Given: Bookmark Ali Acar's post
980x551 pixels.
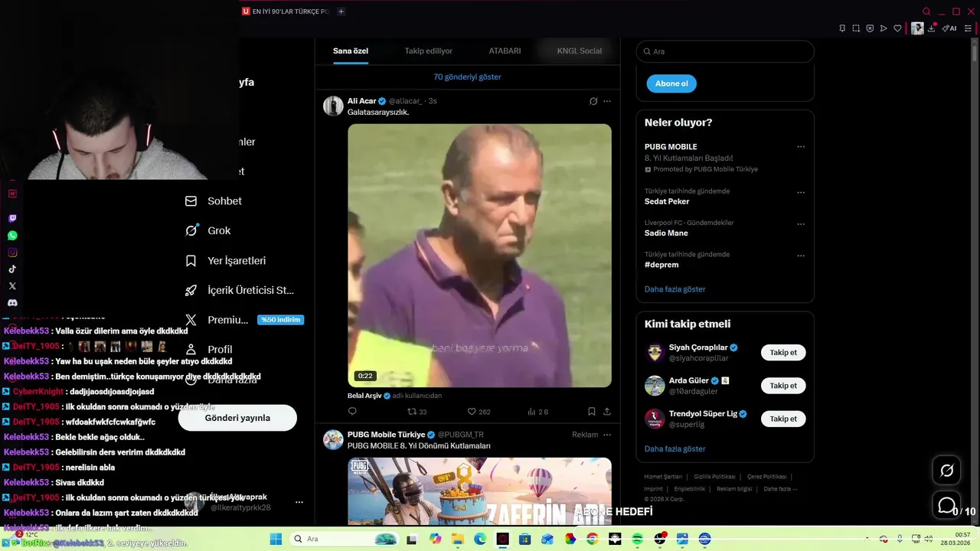Looking at the screenshot, I should click(592, 412).
